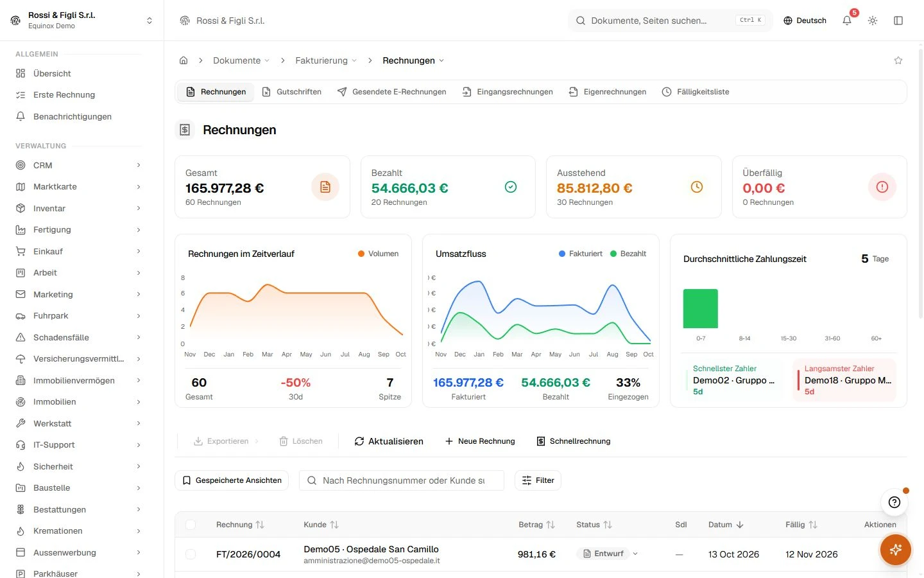Go to home via breadcrumb house icon
Viewport: 924px width, 578px height.
point(184,60)
